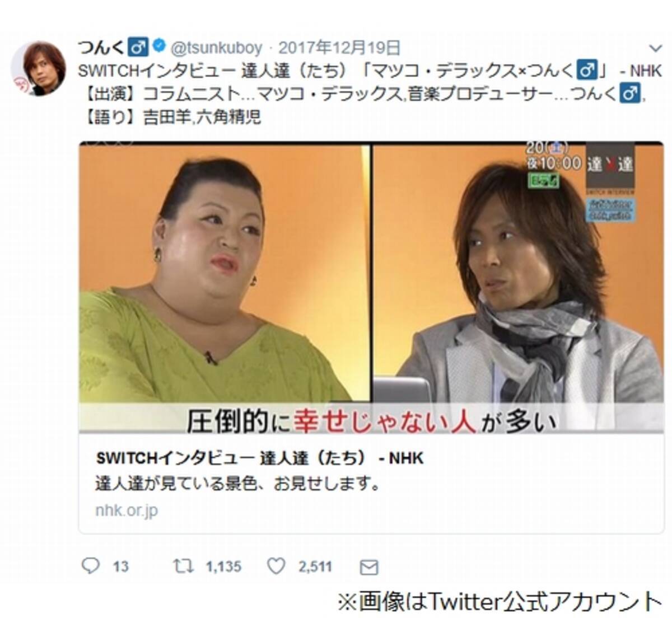Screen dimensions: 672x618
Task: Open the NHK interview preview image
Action: [371, 288]
